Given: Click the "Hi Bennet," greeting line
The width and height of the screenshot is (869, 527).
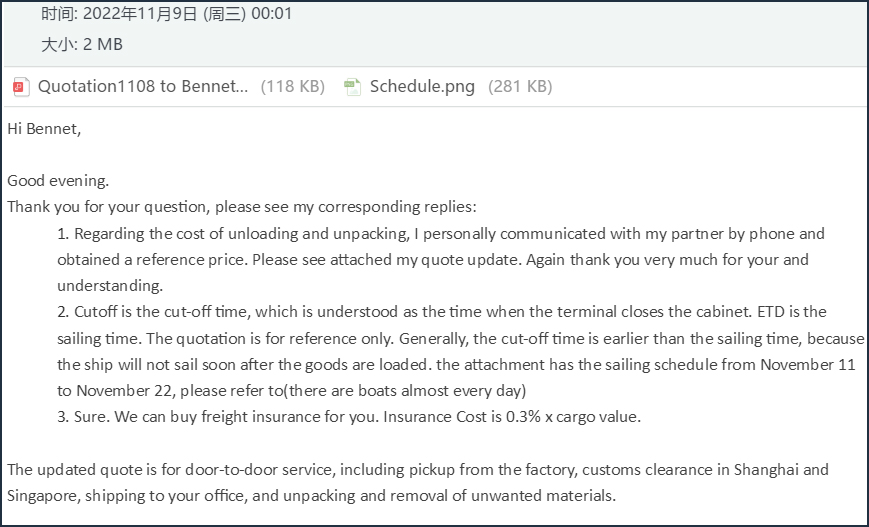Looking at the screenshot, I should (44, 129).
